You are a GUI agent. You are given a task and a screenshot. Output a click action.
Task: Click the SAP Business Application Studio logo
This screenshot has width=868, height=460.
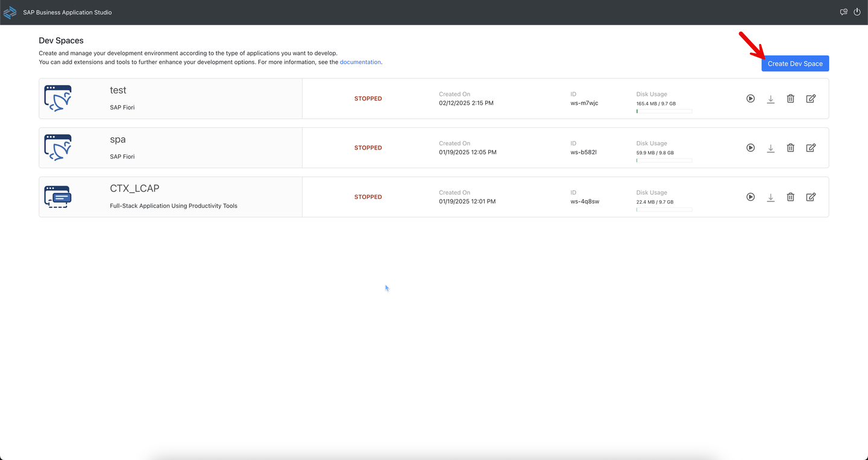point(10,12)
